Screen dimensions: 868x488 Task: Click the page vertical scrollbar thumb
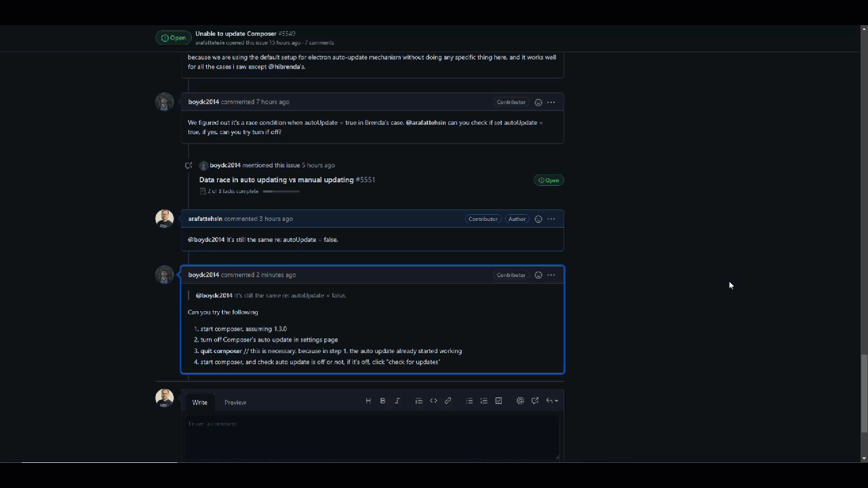click(863, 394)
